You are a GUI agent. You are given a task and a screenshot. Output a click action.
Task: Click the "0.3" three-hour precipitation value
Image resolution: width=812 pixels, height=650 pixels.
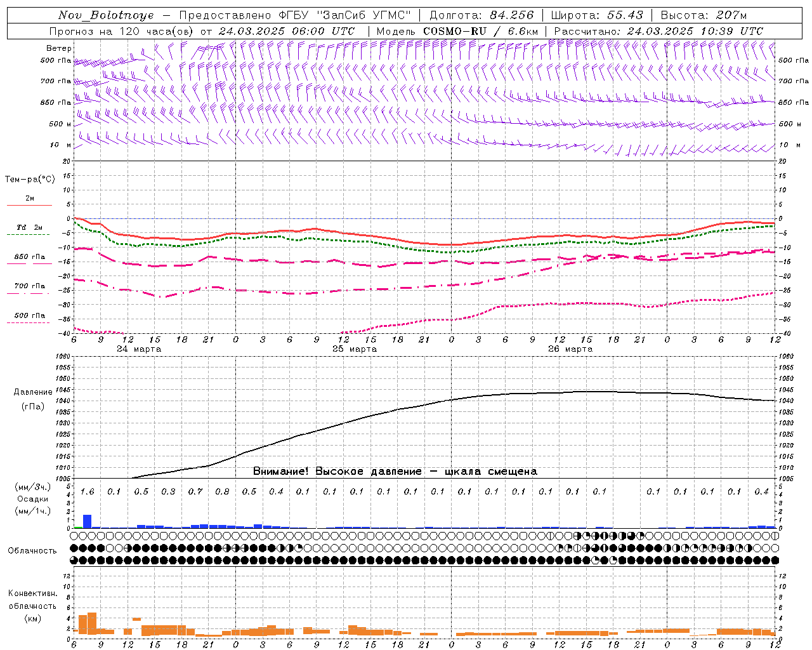(168, 491)
